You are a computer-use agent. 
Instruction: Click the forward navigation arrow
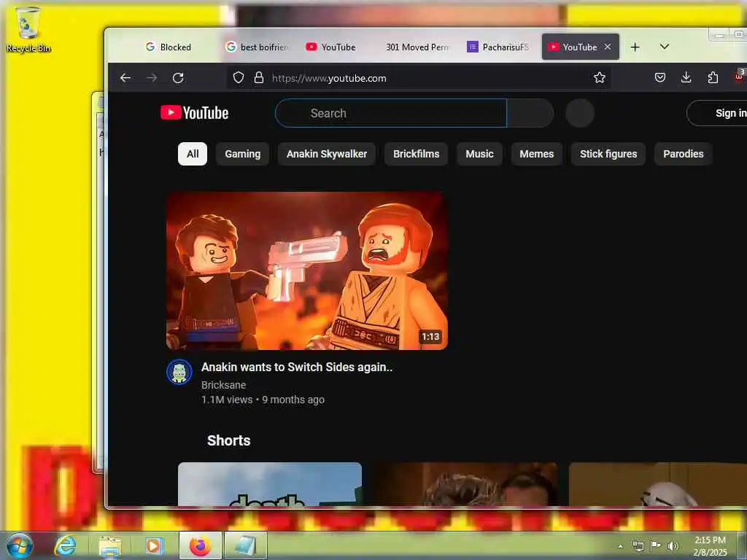pyautogui.click(x=152, y=78)
